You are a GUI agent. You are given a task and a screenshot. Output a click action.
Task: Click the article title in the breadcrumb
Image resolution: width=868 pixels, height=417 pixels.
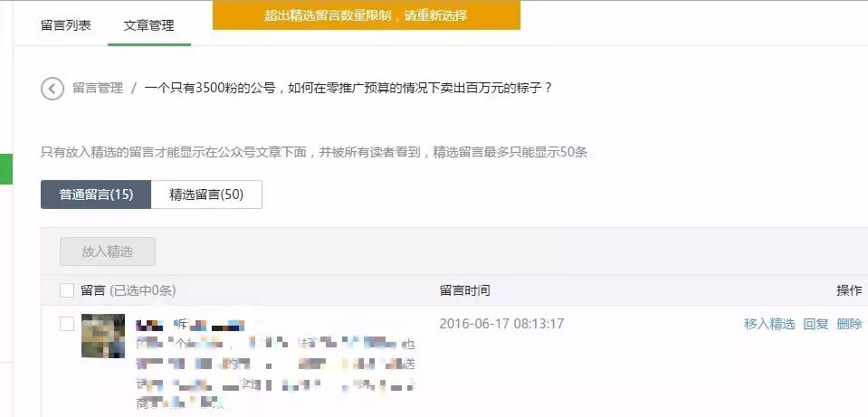pyautogui.click(x=348, y=88)
